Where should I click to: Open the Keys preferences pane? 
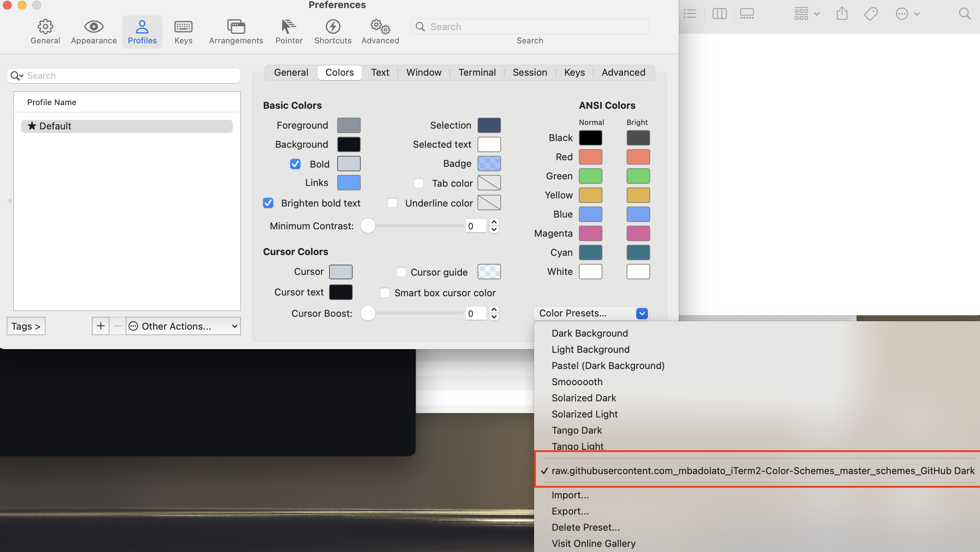point(183,32)
